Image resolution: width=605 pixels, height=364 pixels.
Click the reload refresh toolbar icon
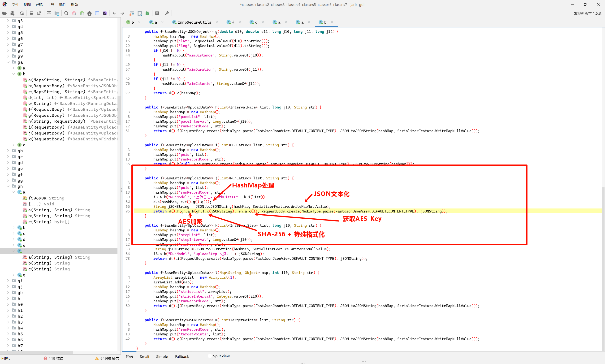pyautogui.click(x=22, y=13)
